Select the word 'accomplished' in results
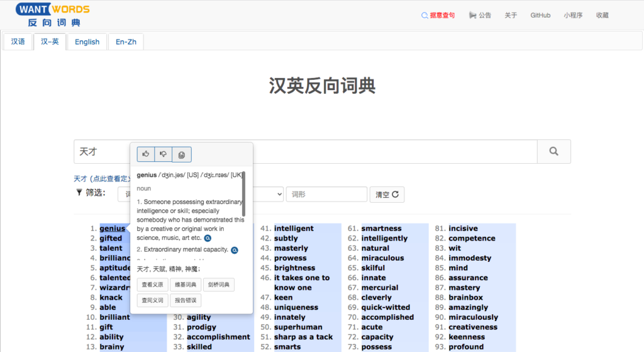The image size is (644, 352). (x=387, y=317)
